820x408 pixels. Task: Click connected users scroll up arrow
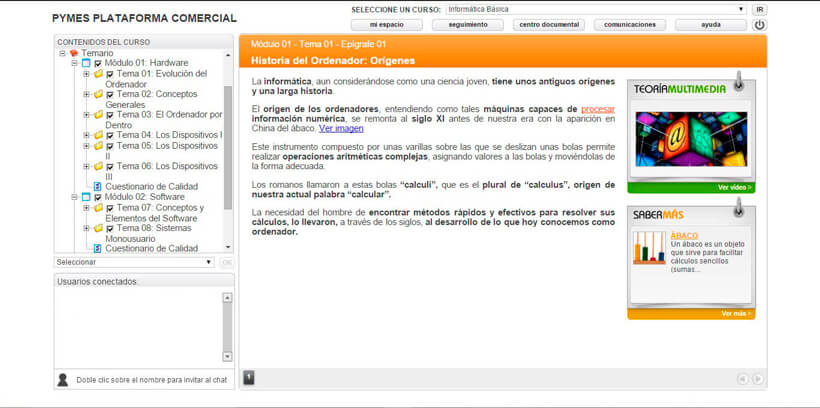pos(227,298)
